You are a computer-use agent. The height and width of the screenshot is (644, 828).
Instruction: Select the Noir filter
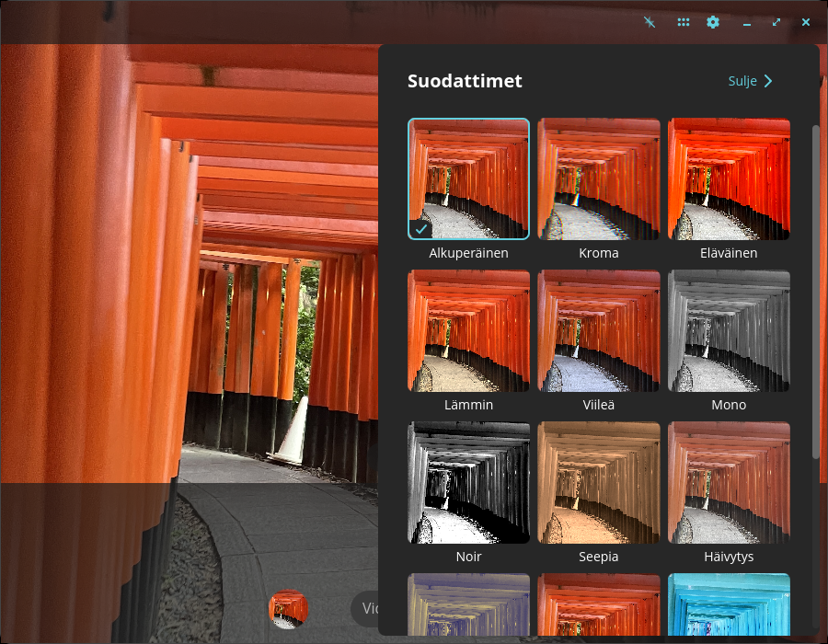click(x=468, y=482)
